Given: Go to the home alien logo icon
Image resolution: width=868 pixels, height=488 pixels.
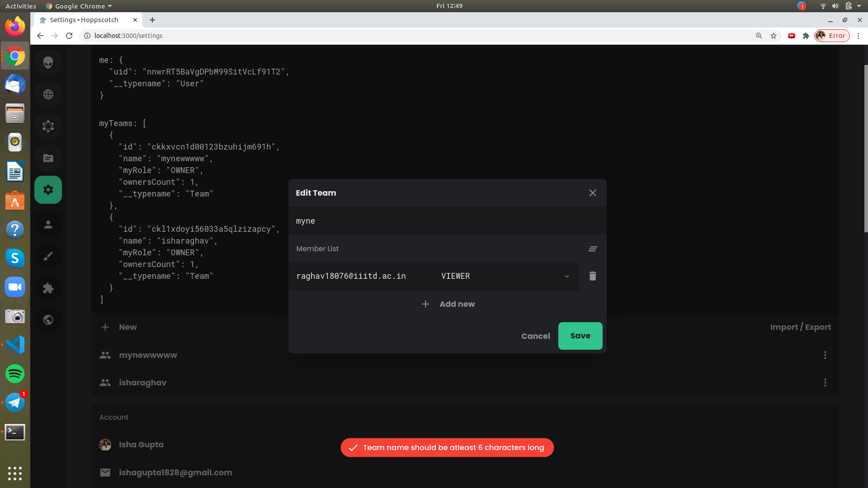Looking at the screenshot, I should click(x=48, y=62).
